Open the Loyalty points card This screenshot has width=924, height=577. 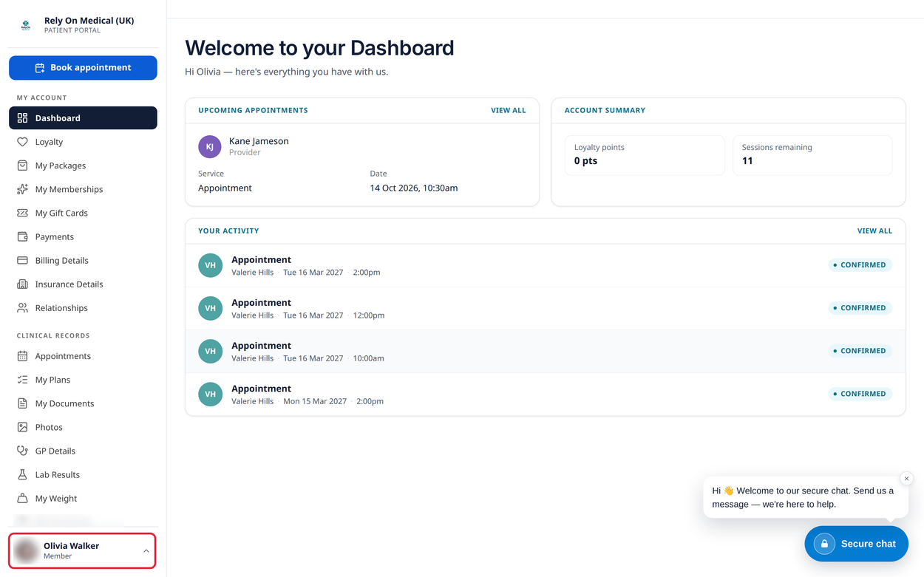click(645, 155)
